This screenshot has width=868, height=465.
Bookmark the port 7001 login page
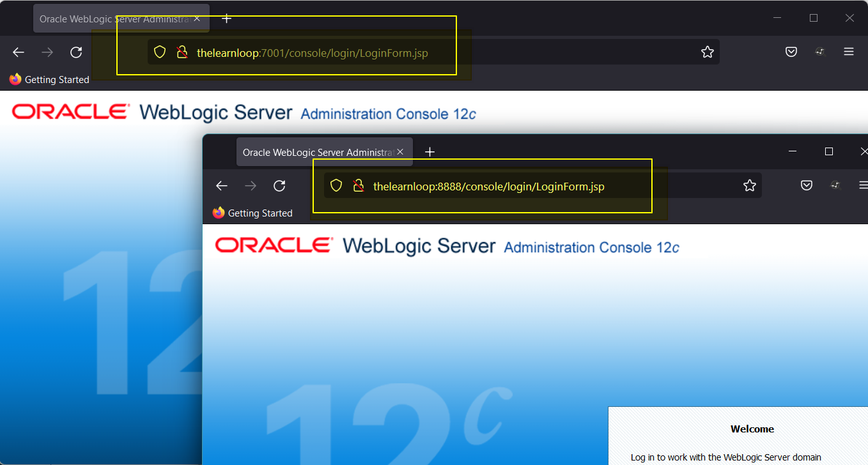707,52
